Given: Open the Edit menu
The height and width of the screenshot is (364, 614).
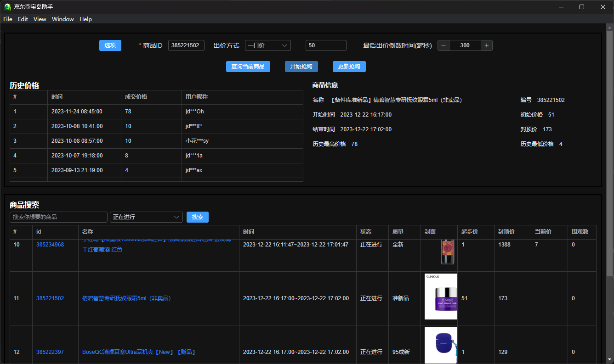Looking at the screenshot, I should [23, 19].
